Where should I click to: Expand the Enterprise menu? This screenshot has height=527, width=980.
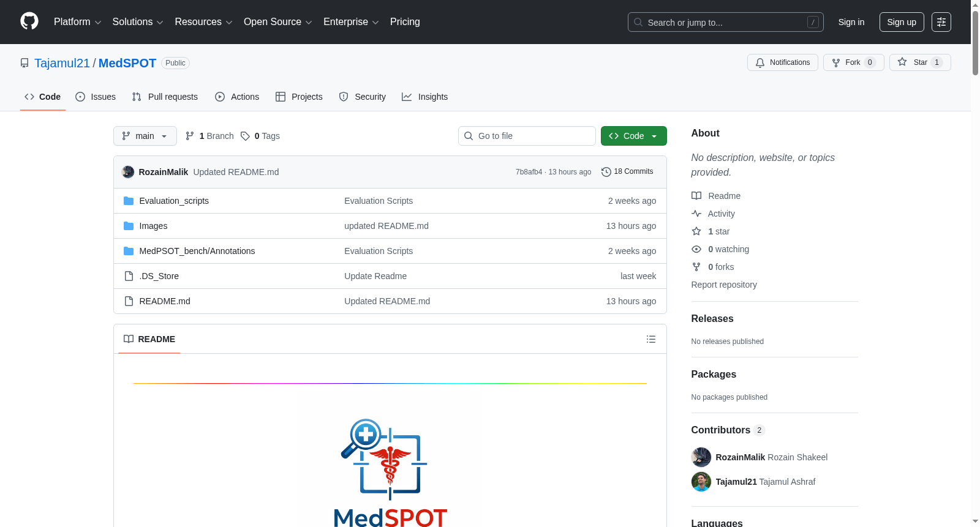(x=351, y=22)
